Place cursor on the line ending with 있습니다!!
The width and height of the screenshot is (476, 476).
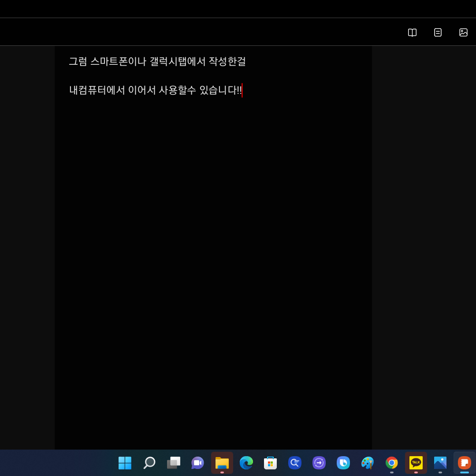[156, 90]
